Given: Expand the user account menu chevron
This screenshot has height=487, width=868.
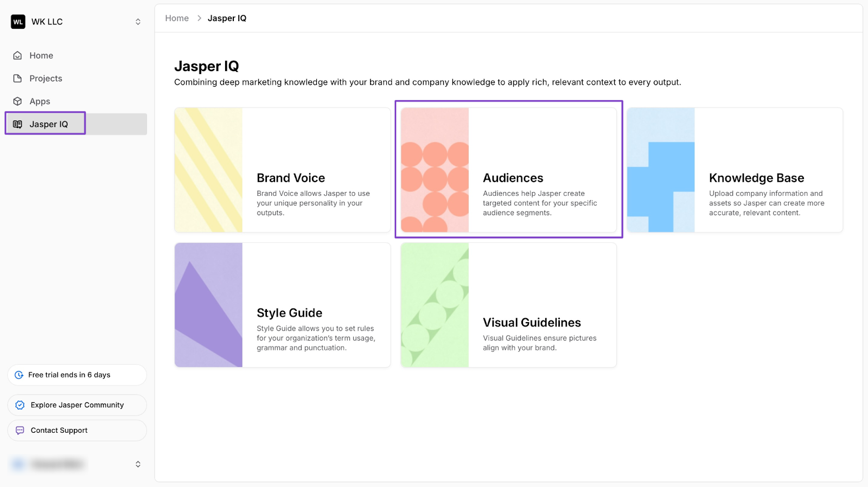Looking at the screenshot, I should (138, 464).
